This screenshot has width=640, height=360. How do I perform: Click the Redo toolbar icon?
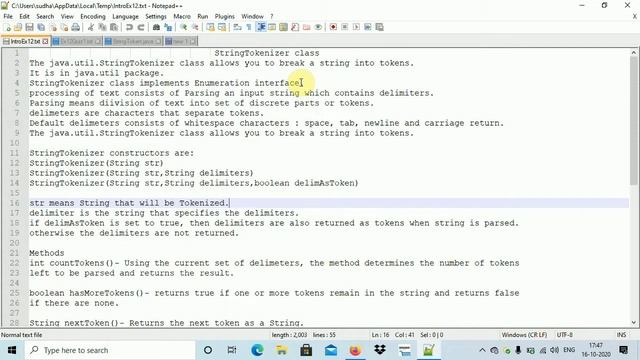point(140,27)
